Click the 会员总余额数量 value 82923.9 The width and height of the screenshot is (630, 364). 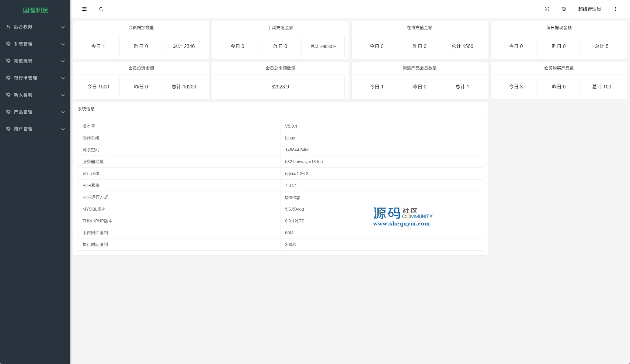(x=280, y=87)
